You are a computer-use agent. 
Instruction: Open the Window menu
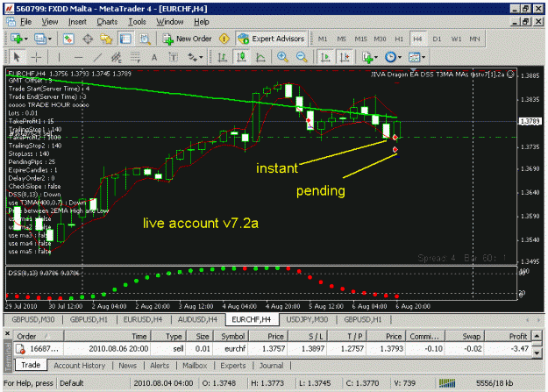[170, 22]
